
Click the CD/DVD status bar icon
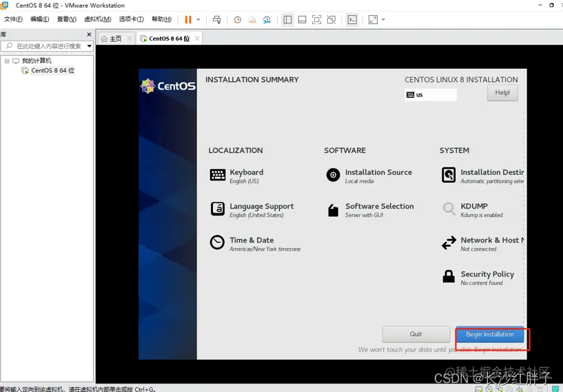click(489, 389)
